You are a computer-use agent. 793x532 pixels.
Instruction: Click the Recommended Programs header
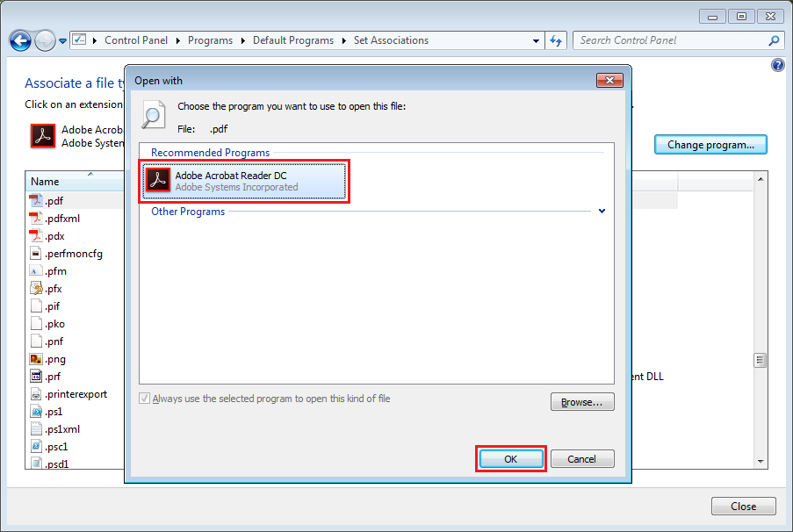coord(211,152)
